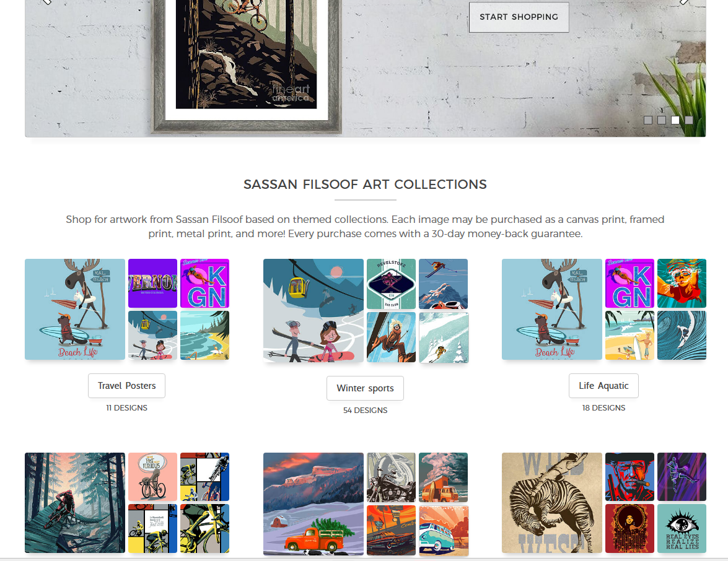Click the purple Vernon poster thumbnail
This screenshot has width=728, height=561.
(x=152, y=283)
